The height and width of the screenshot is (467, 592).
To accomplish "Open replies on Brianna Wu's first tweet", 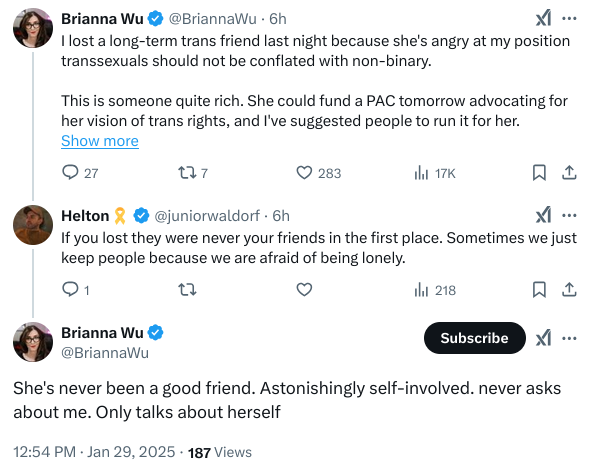I will (x=80, y=173).
